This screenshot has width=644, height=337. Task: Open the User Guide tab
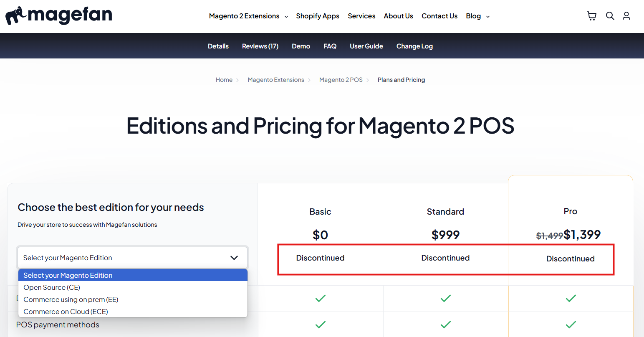click(x=366, y=46)
